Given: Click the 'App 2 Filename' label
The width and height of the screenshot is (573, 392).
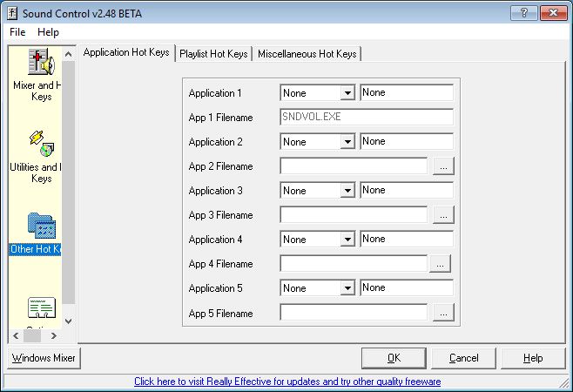Looking at the screenshot, I should tap(220, 166).
